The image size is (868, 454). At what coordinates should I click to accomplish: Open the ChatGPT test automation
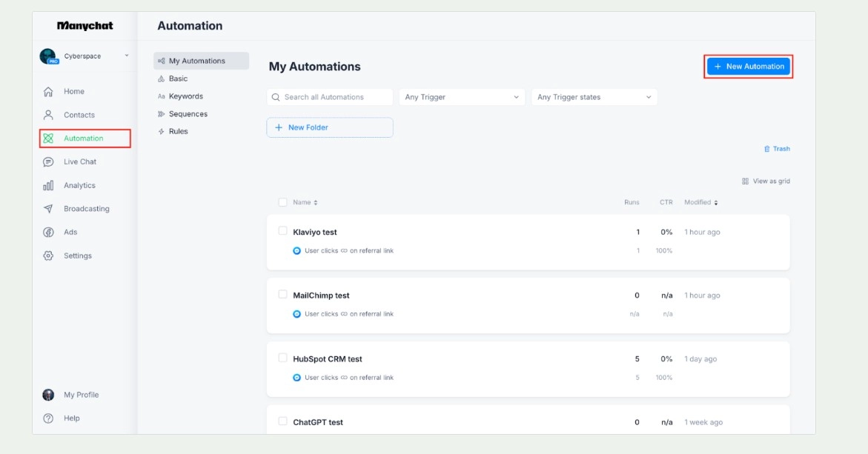point(318,422)
